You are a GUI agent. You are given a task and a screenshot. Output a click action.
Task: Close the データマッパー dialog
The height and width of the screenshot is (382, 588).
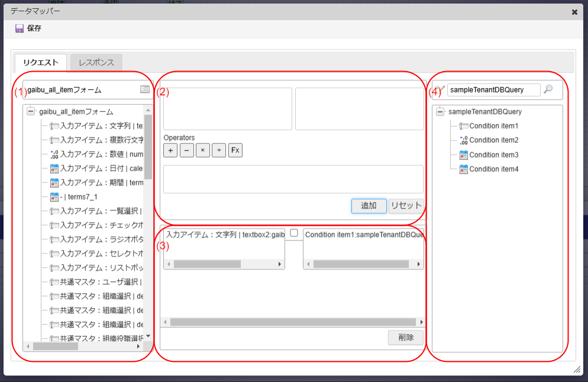tap(574, 12)
